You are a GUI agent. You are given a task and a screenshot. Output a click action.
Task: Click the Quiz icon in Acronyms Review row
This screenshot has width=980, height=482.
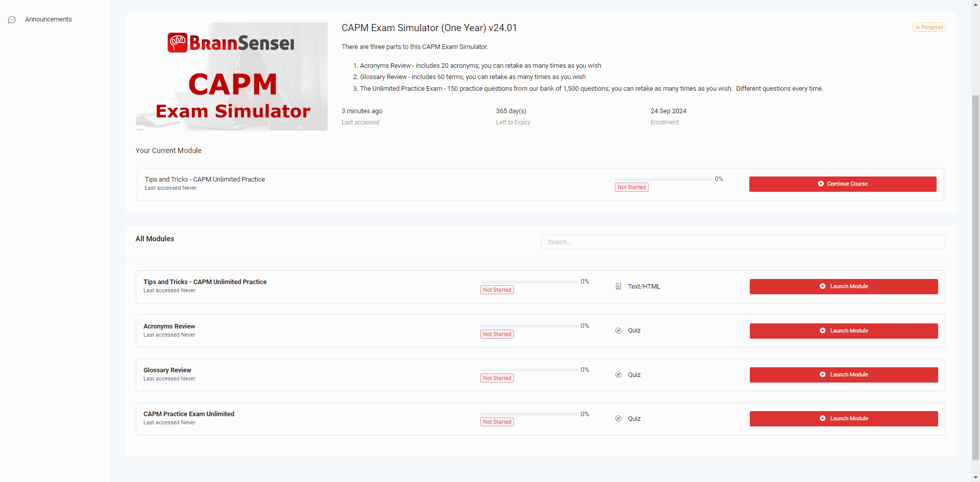pyautogui.click(x=619, y=331)
